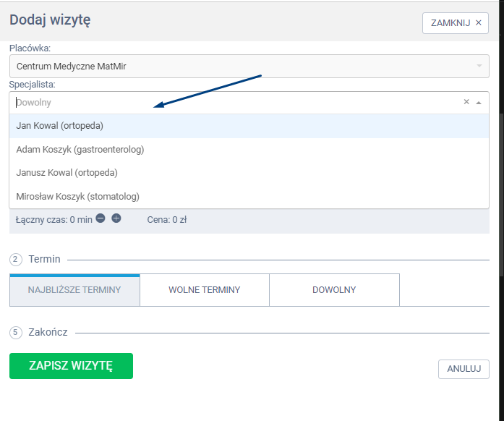504x421 pixels.
Task: Click the Anuluj button
Action: (x=463, y=369)
